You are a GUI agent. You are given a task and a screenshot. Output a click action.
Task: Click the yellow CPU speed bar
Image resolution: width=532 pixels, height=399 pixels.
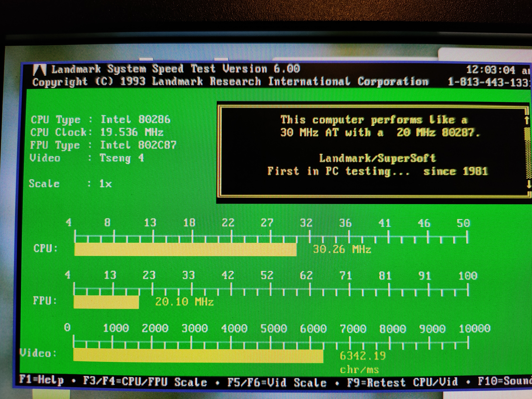(185, 249)
